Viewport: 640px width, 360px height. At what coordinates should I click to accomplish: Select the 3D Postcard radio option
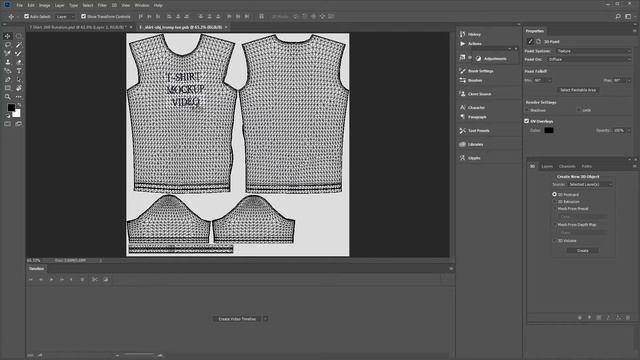tap(554, 195)
